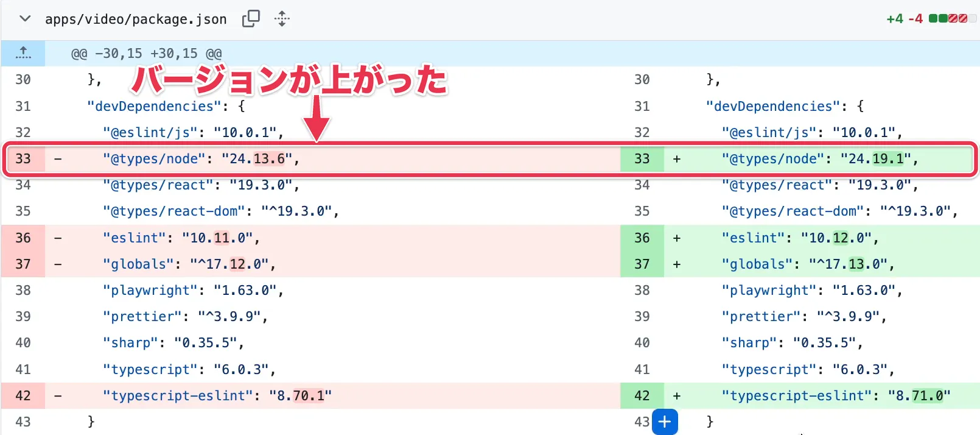Expand lines above the hunk header
Viewport: 980px width, 435px height.
(23, 53)
